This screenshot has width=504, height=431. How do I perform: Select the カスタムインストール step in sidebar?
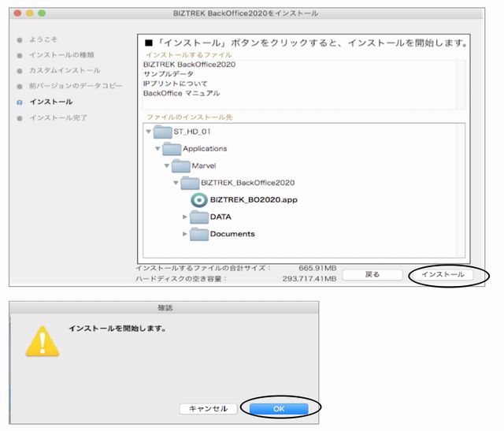(59, 70)
